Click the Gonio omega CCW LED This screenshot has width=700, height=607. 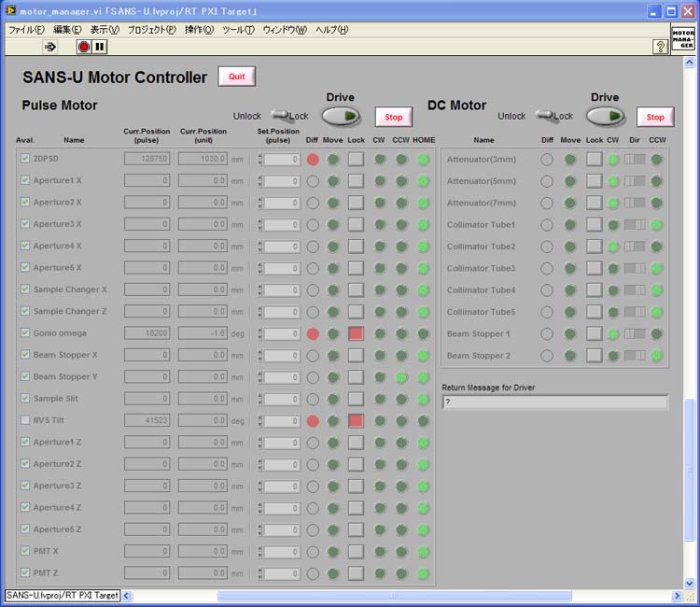click(401, 333)
